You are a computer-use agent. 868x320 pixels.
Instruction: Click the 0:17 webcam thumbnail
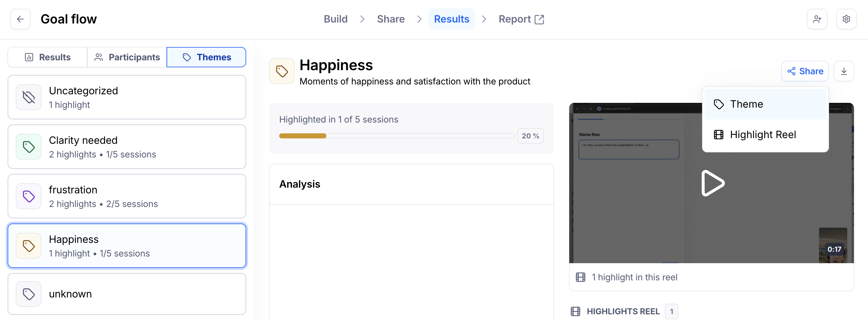(832, 245)
